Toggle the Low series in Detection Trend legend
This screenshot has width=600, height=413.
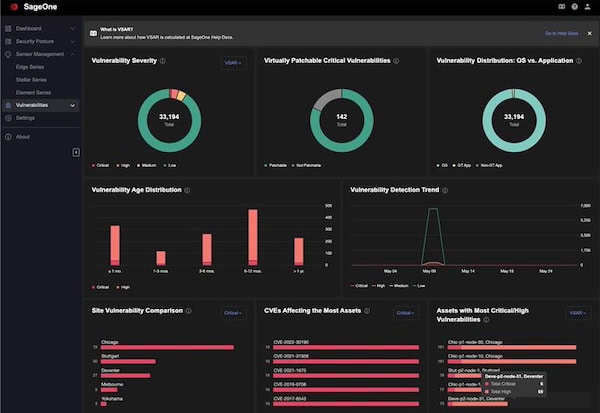(419, 286)
